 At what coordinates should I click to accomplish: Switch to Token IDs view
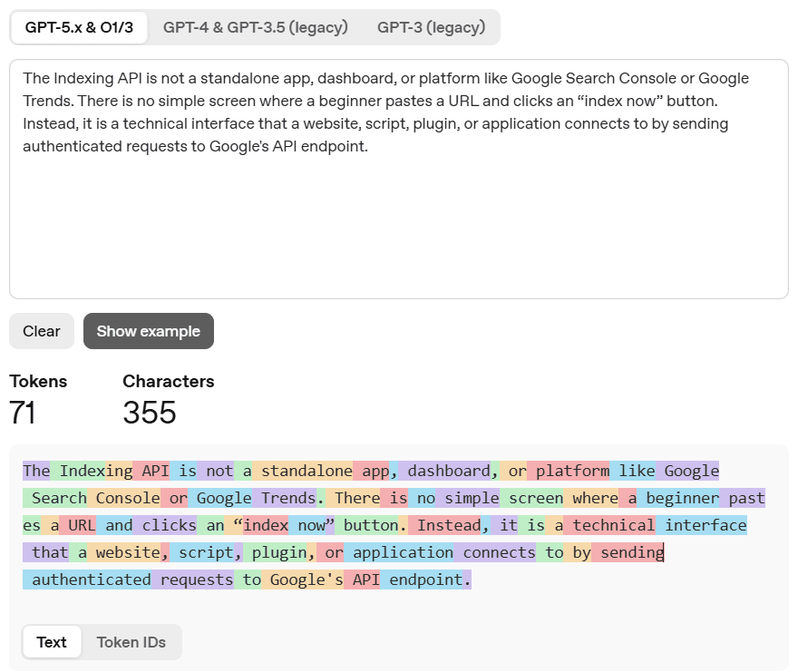pyautogui.click(x=131, y=642)
